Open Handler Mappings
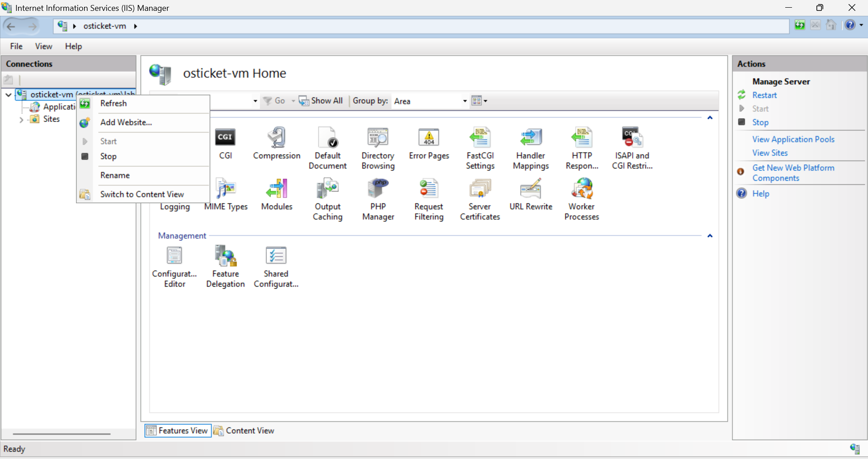Image resolution: width=868 pixels, height=459 pixels. (x=531, y=148)
